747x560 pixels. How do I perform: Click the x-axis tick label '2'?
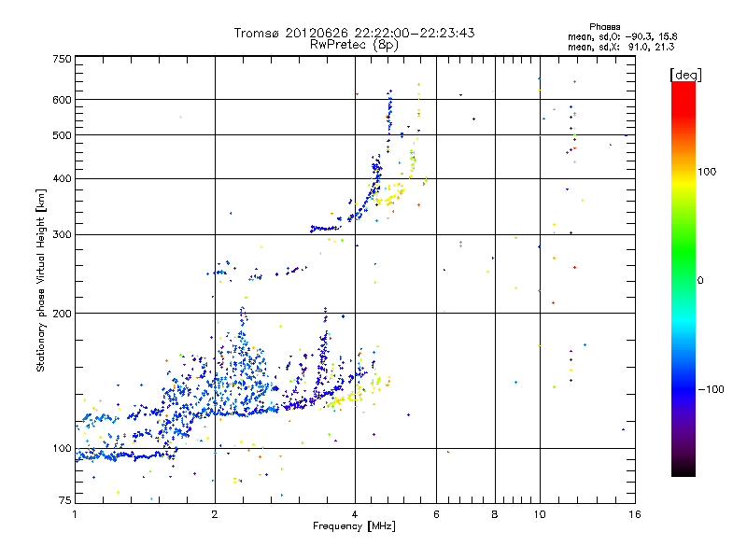(215, 514)
